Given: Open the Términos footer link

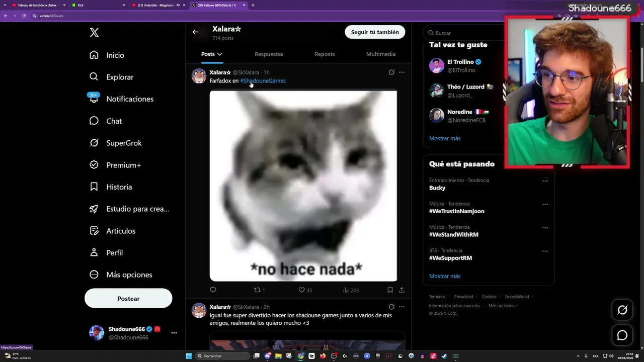Looking at the screenshot, I should point(437,297).
